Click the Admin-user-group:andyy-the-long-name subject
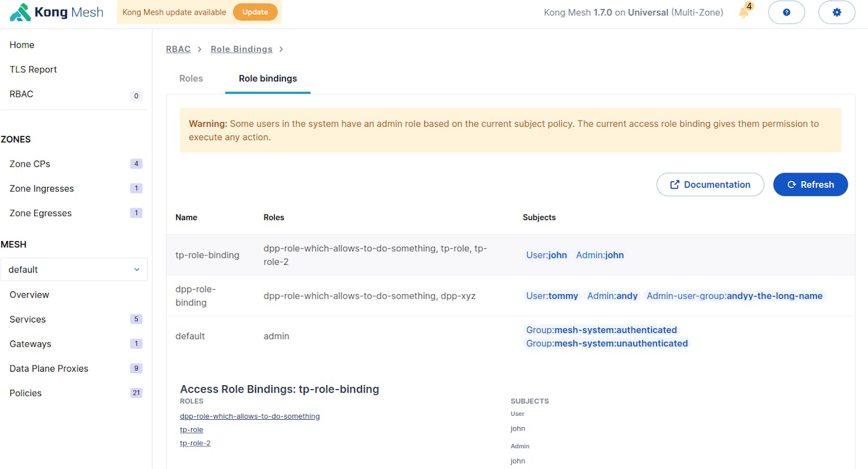 coord(735,295)
